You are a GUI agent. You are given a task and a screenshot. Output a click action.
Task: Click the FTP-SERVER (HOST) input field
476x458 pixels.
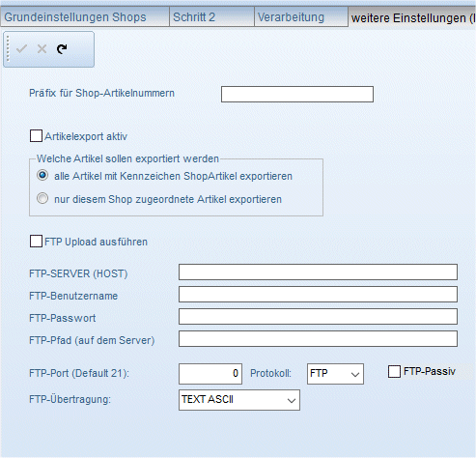318,272
